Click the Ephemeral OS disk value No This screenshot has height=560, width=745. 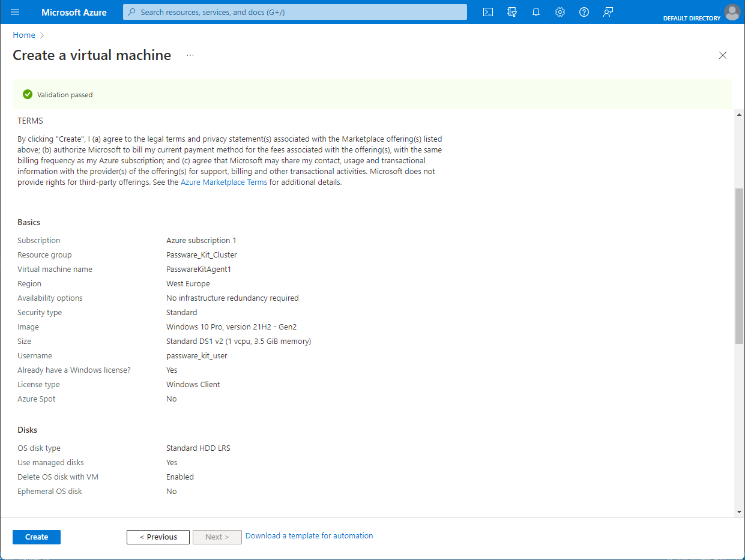point(172,492)
